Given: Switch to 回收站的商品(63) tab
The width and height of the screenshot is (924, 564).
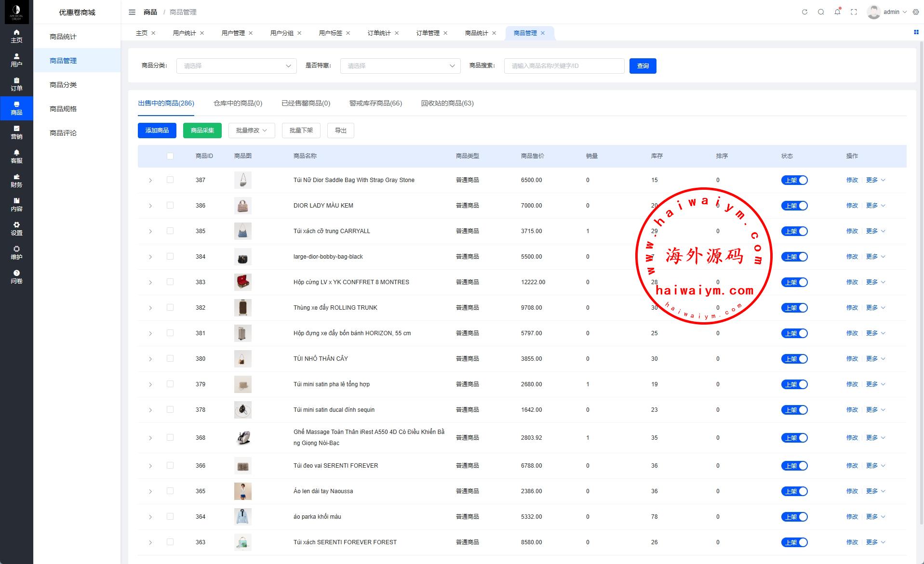Looking at the screenshot, I should point(447,103).
